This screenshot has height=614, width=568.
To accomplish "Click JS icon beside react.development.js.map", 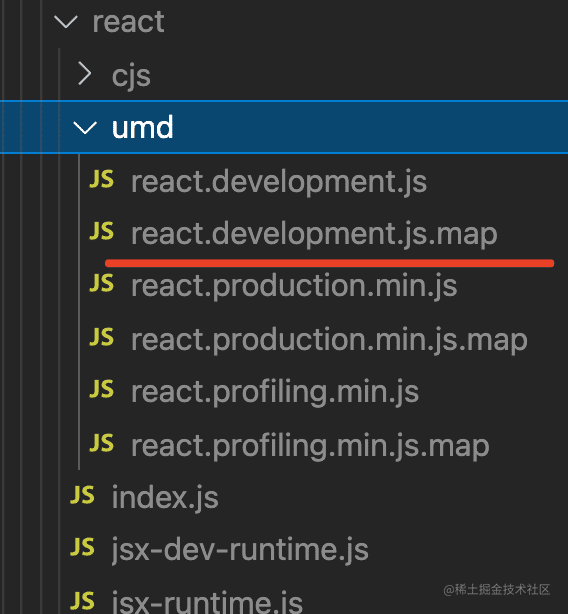I will pos(101,231).
